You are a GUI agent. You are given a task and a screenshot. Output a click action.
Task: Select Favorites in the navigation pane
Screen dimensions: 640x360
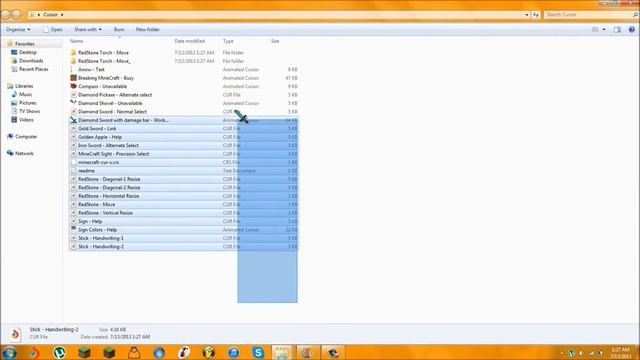(x=24, y=44)
